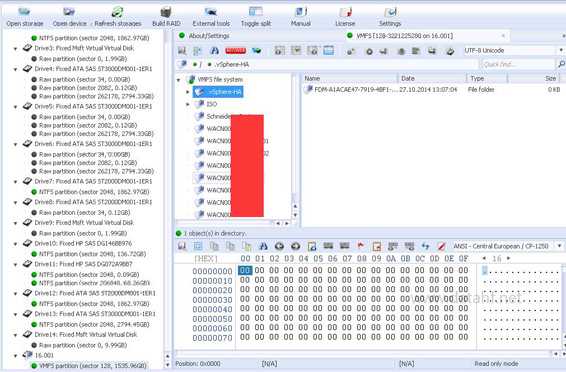This screenshot has height=372, width=566.
Task: Click the red arrow icon in the hex toolbar
Action: (x=360, y=246)
